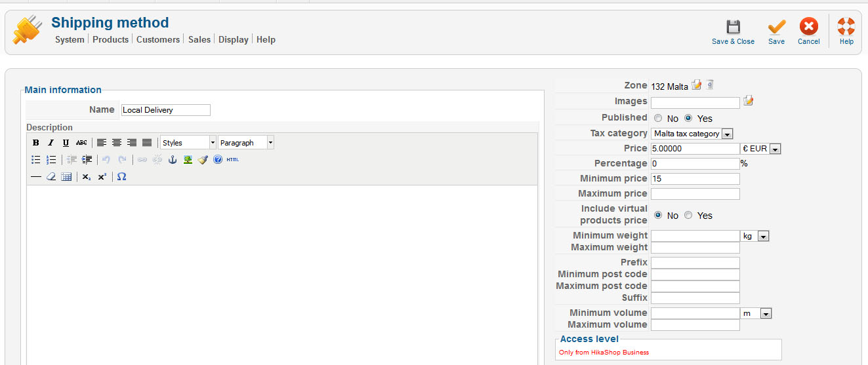The height and width of the screenshot is (365, 868).
Task: Insert special character with Omega icon
Action: (121, 177)
